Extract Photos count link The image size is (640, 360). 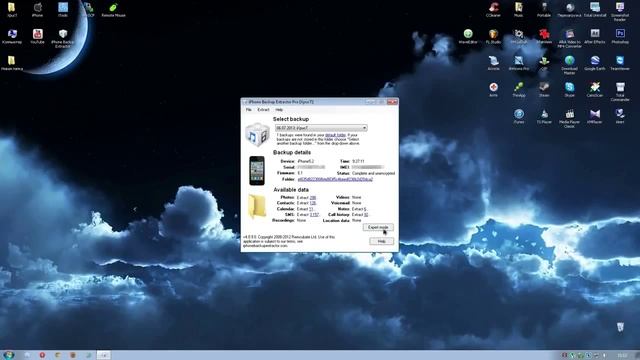[x=313, y=198]
